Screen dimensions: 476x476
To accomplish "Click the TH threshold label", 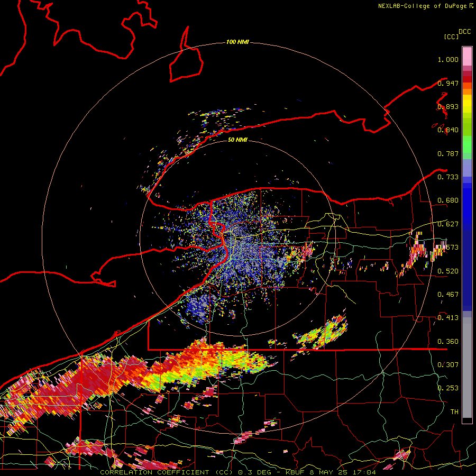I will coord(454,412).
